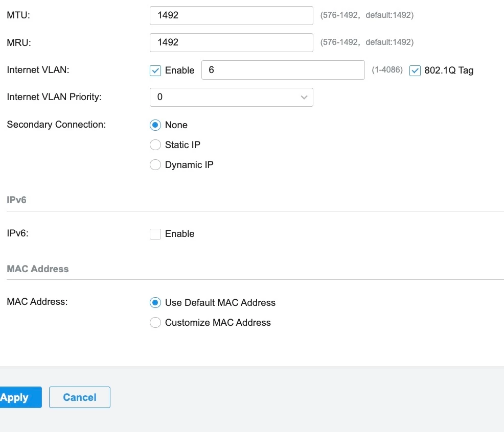Focus the Internet VLAN ID field
The height and width of the screenshot is (432, 504).
pos(283,70)
